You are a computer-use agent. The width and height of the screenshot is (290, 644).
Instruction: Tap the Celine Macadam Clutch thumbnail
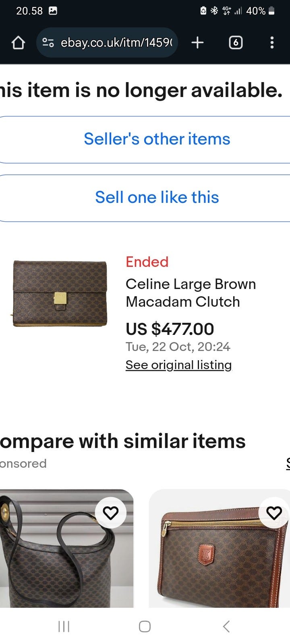[x=60, y=293]
